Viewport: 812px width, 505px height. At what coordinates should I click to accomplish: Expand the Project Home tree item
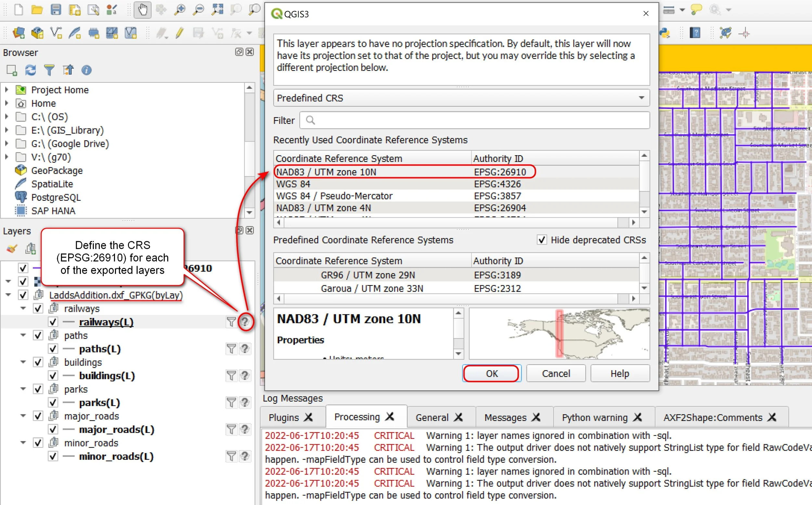click(6, 90)
